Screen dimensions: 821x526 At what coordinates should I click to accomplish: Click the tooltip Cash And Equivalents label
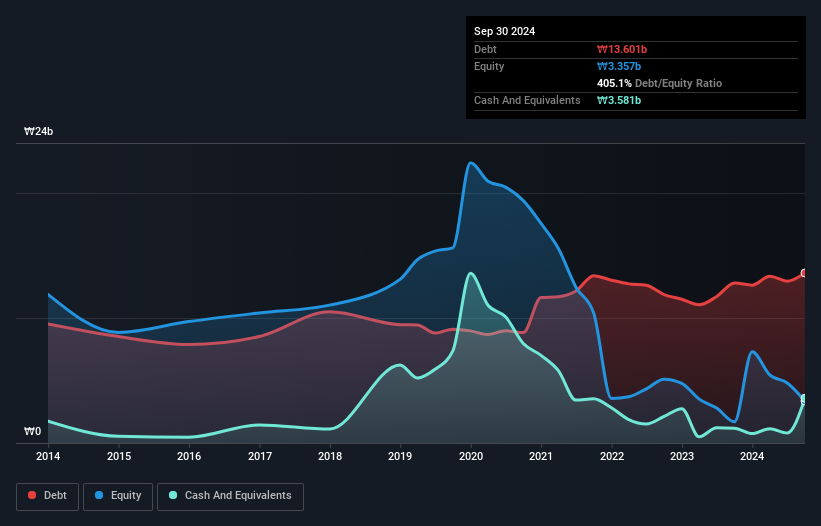point(527,100)
